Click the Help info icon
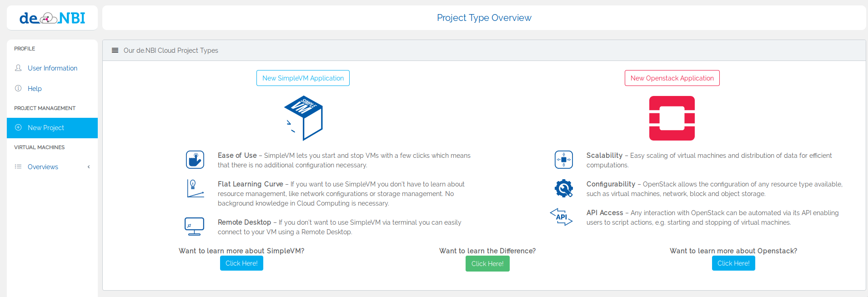Screen dimensions: 868x297 (18, 88)
